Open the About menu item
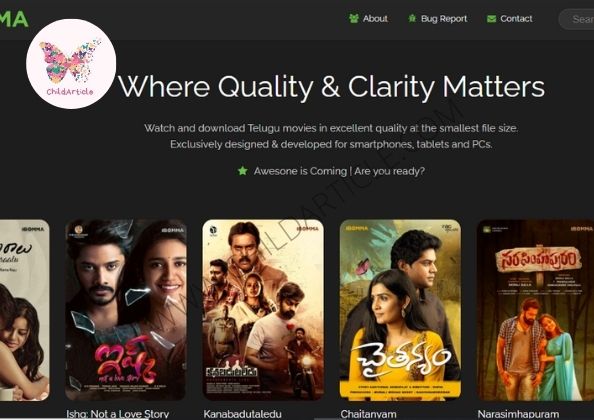Image resolution: width=594 pixels, height=420 pixels. pos(368,19)
